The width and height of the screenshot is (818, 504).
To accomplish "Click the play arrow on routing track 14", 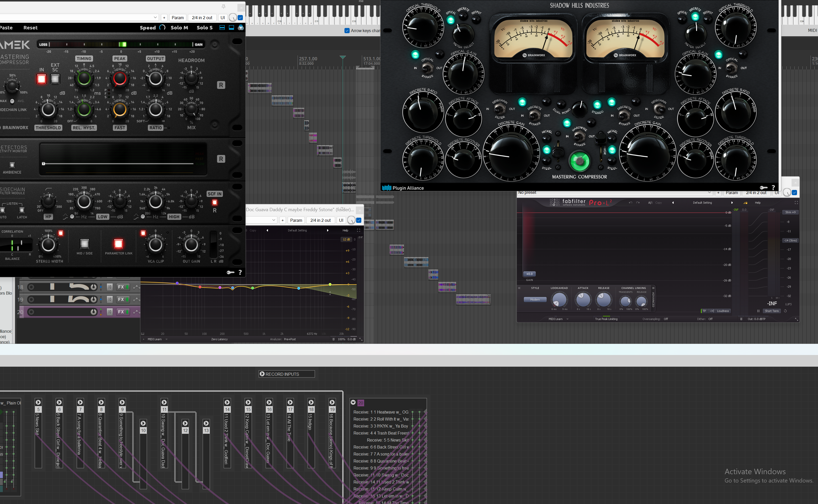I will tap(227, 402).
